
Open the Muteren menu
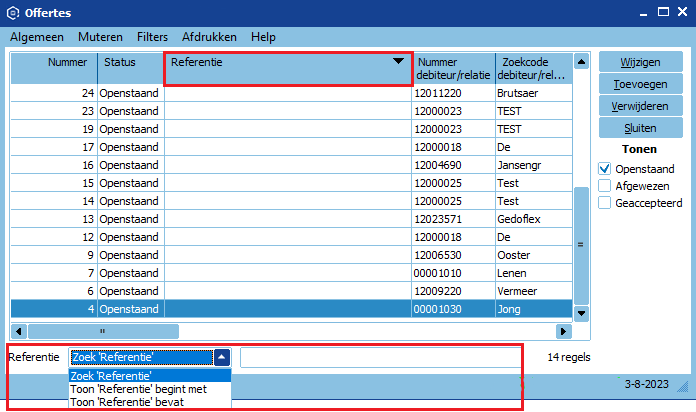pyautogui.click(x=100, y=37)
